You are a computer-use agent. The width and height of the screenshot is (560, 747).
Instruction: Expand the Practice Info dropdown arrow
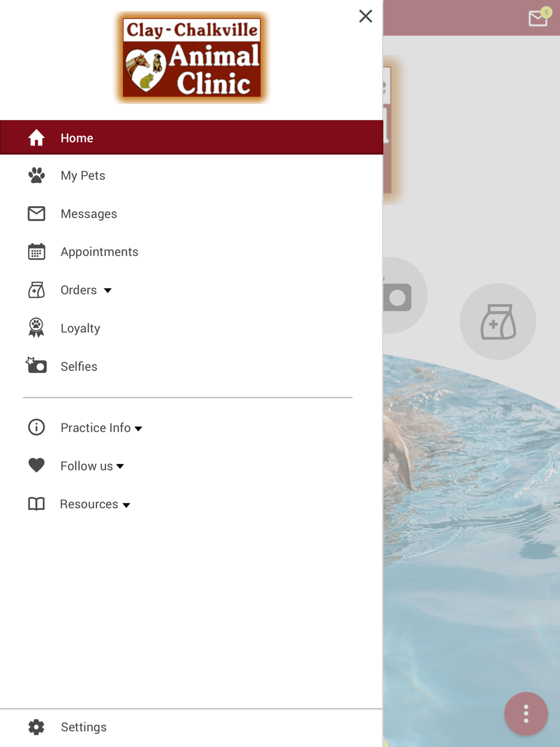pyautogui.click(x=138, y=428)
